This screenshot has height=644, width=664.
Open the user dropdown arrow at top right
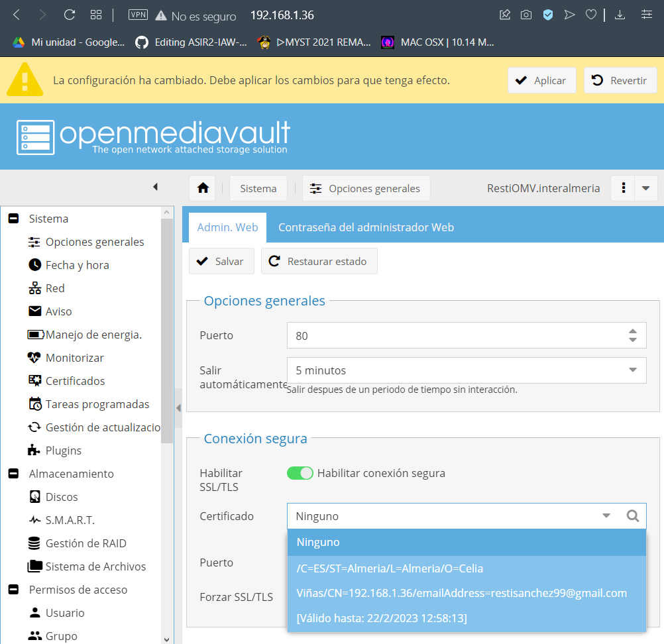click(x=646, y=188)
